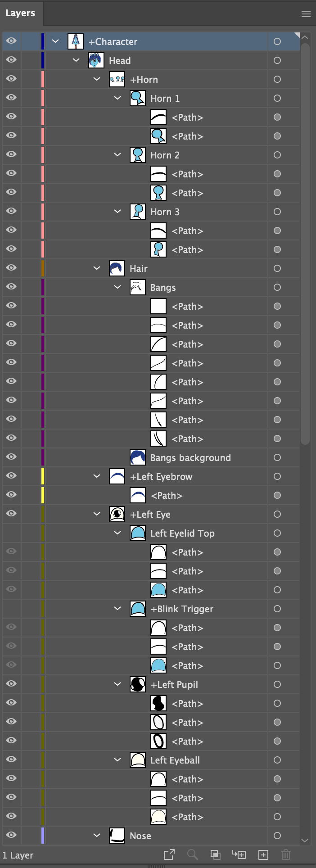Click the Locate Object magnifier icon

(192, 854)
